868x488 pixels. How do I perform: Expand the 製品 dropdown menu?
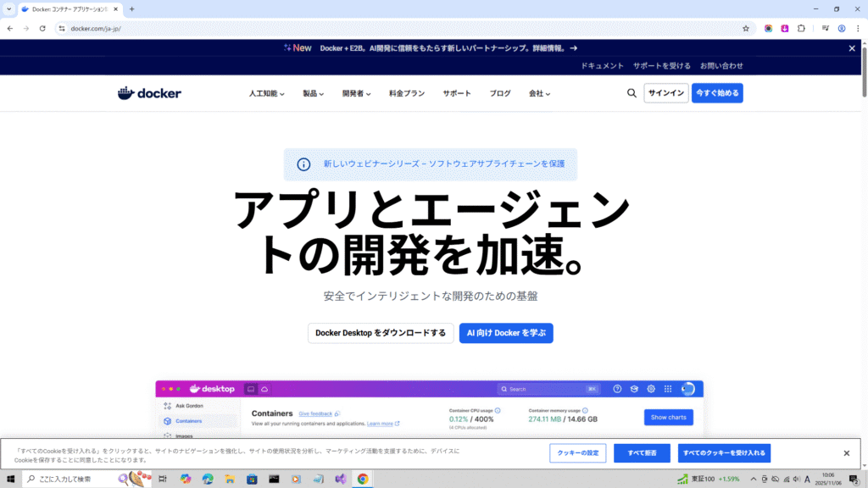click(313, 93)
